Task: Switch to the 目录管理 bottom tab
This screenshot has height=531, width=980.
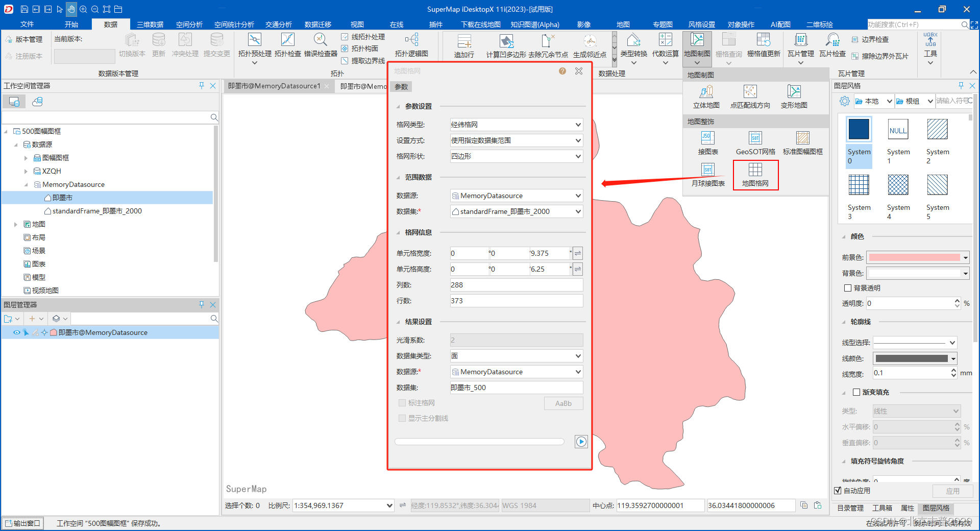Action: click(850, 508)
